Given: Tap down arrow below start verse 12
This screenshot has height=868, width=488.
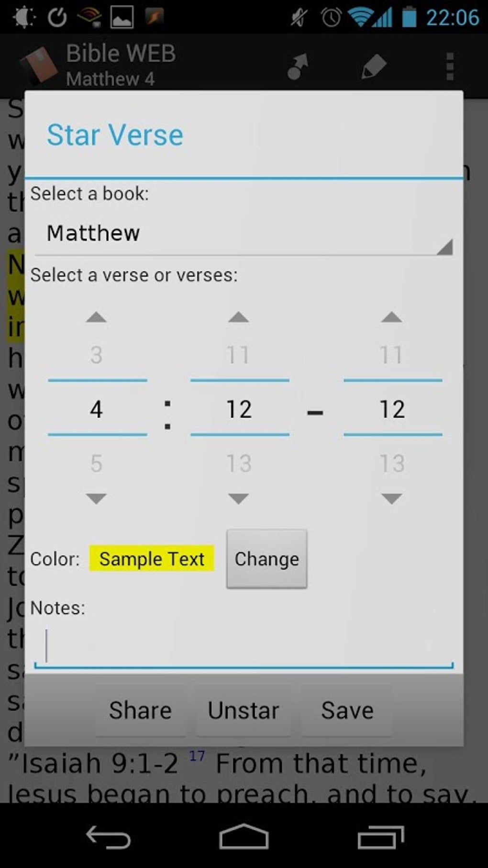Looking at the screenshot, I should click(x=239, y=498).
